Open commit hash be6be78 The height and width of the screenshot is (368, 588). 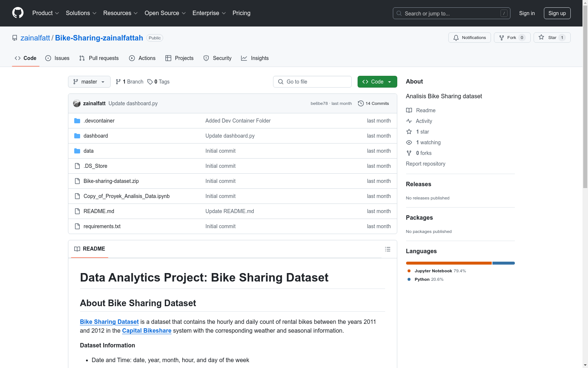click(319, 103)
